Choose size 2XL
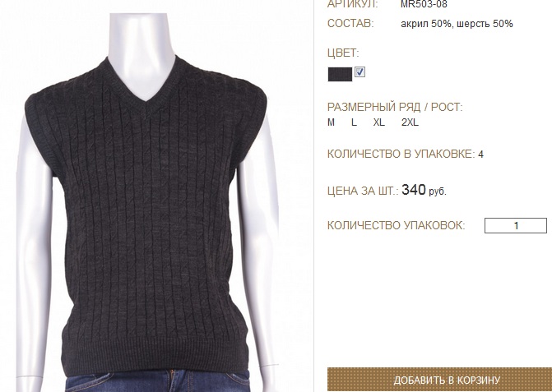The width and height of the screenshot is (552, 392). [410, 122]
